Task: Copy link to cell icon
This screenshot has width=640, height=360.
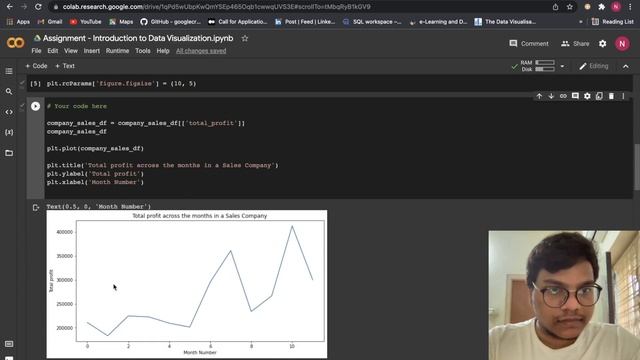Action: coord(563,96)
